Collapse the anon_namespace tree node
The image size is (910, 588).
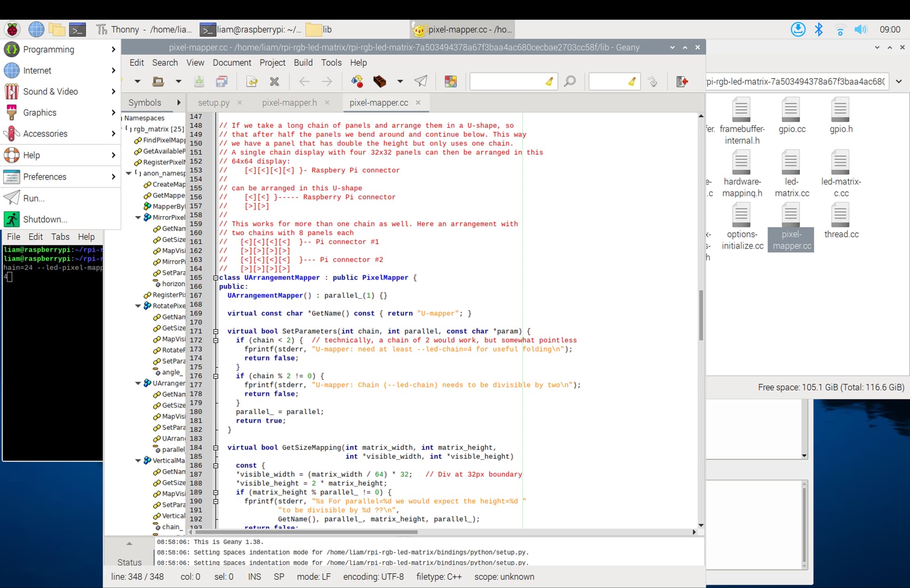128,173
